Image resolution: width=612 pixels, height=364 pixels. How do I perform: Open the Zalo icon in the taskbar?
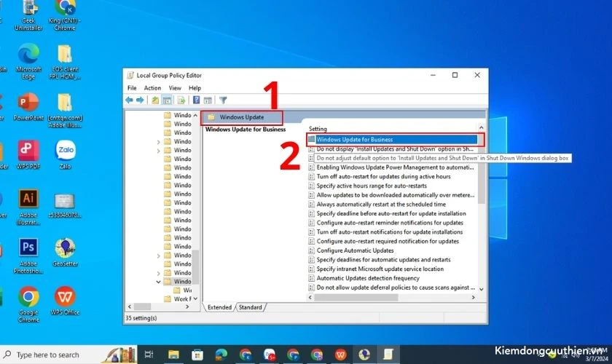point(270,355)
